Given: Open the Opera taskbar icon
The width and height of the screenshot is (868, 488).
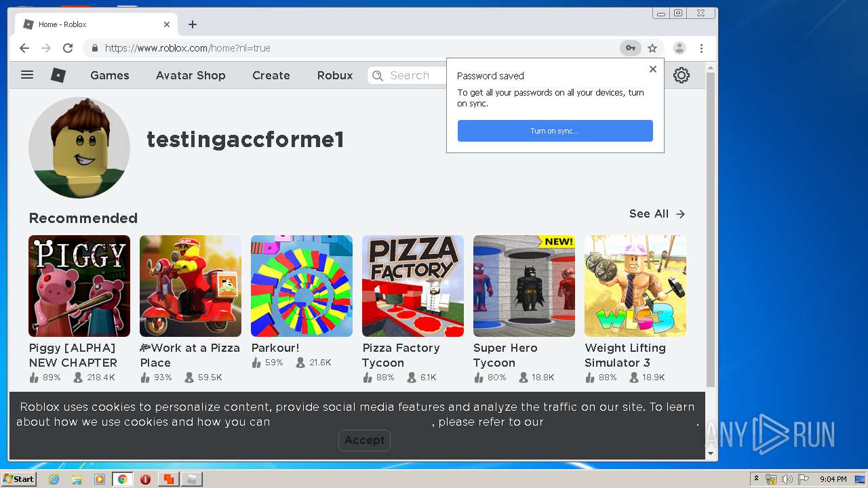Looking at the screenshot, I should [x=145, y=479].
